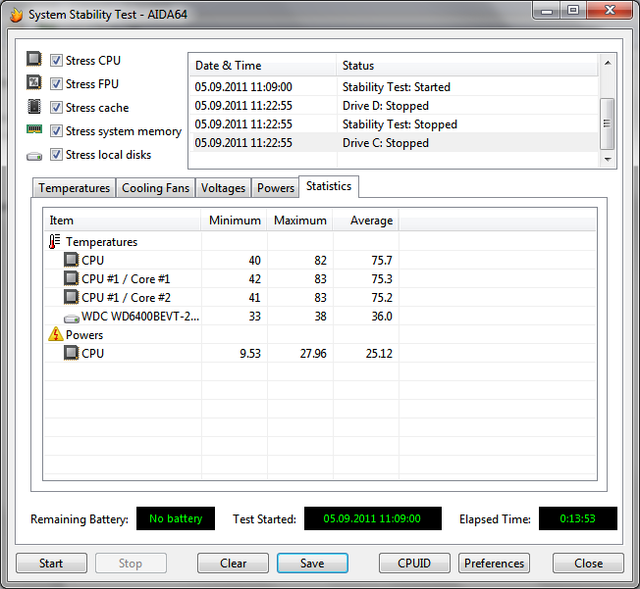
Task: Open the CPUID panel button
Action: (x=415, y=563)
